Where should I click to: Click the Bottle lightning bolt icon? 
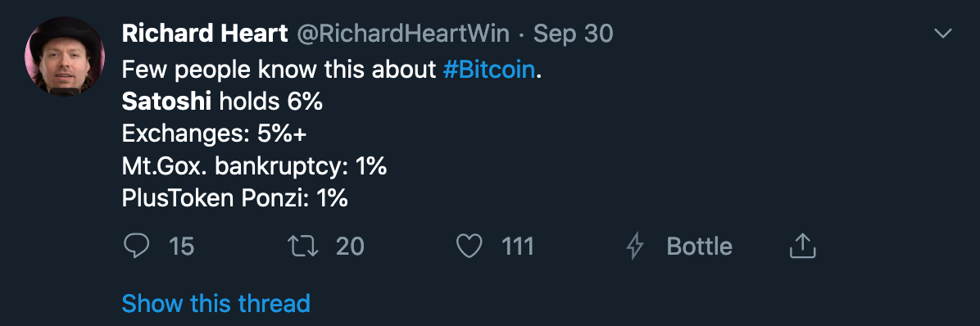click(635, 247)
